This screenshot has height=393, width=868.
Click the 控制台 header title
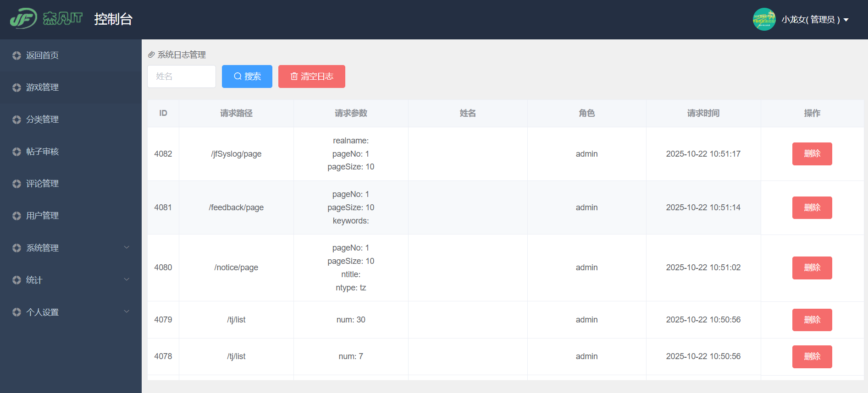tap(113, 19)
